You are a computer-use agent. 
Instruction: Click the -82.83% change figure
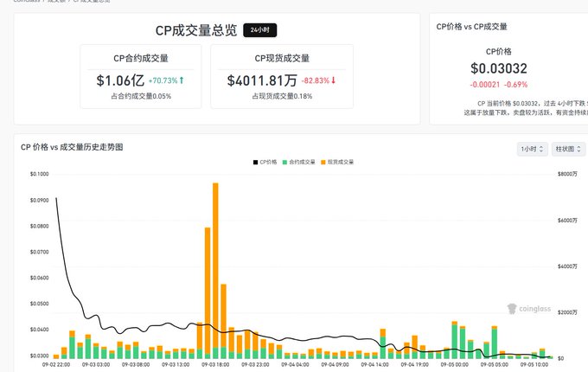point(316,80)
